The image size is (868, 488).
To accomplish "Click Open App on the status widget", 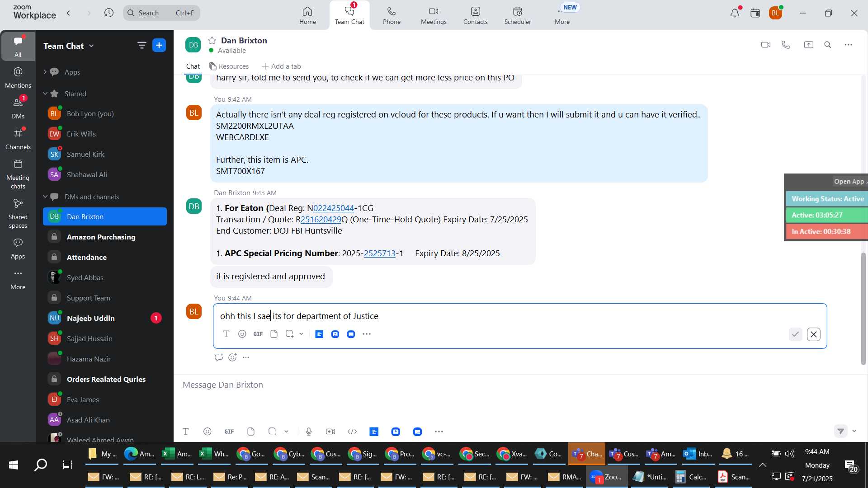I will [849, 182].
